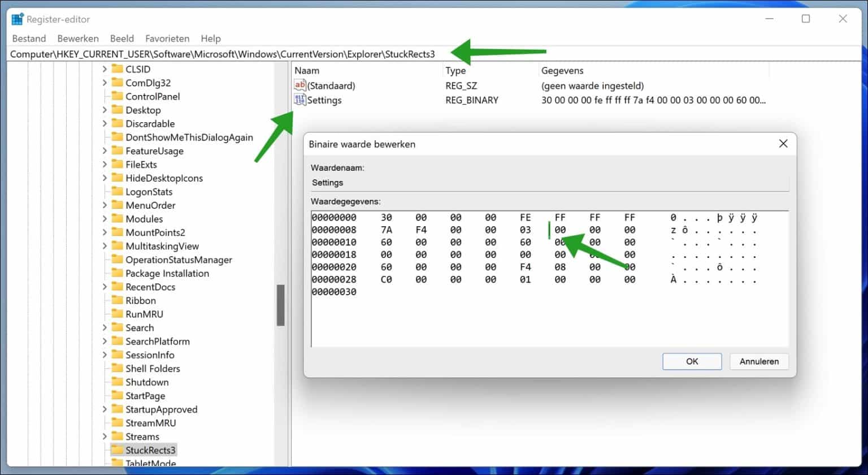This screenshot has height=475, width=868.
Task: Expand the FileExts tree node
Action: coord(105,164)
